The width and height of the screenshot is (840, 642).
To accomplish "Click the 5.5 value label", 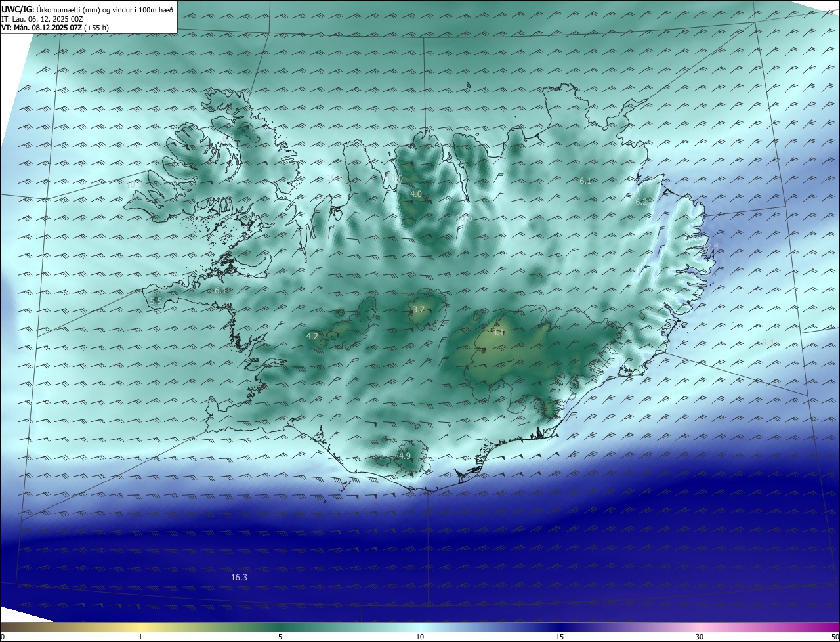I will tap(156, 301).
